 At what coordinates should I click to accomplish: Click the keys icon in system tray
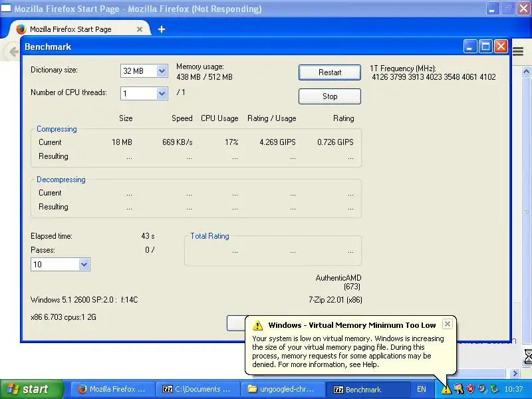[x=459, y=389]
